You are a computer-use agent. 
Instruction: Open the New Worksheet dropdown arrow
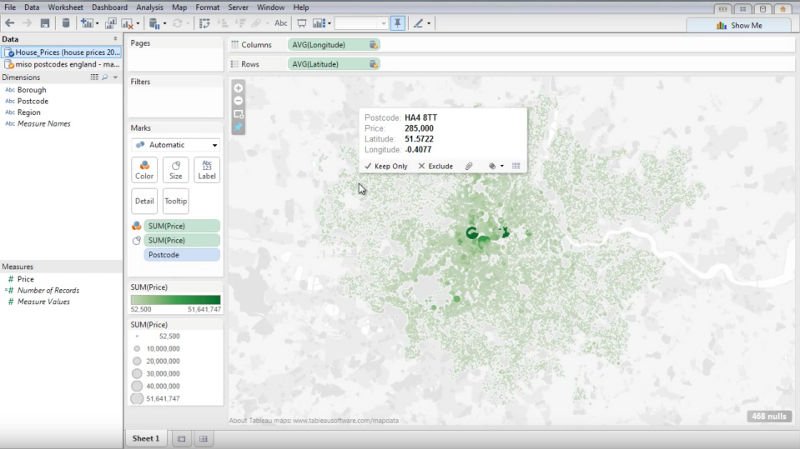point(97,23)
